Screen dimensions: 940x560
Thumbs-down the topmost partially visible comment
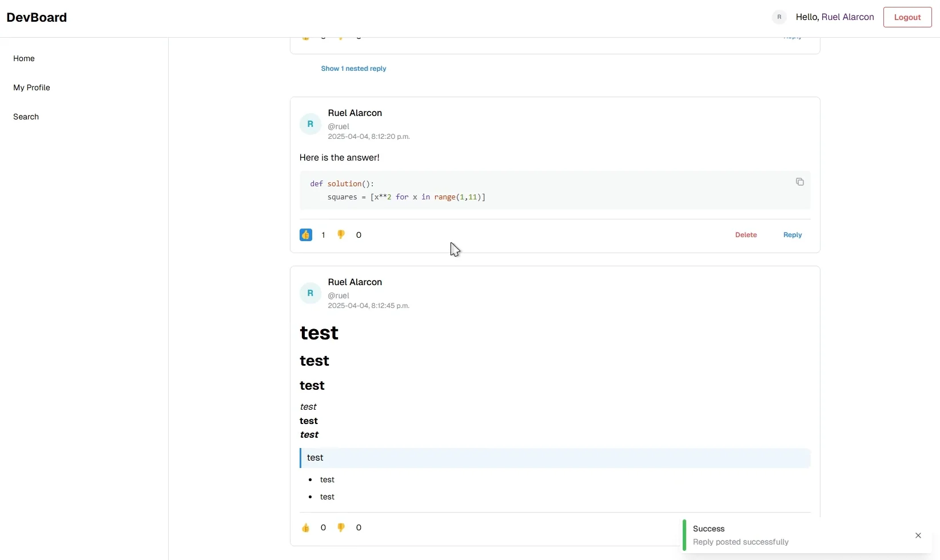click(x=342, y=36)
